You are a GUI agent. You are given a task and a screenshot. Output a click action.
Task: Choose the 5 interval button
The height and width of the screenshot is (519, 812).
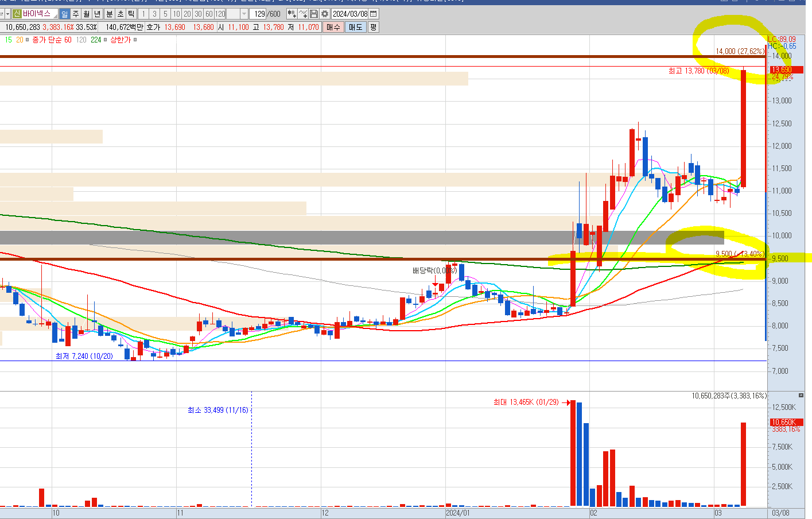point(165,14)
